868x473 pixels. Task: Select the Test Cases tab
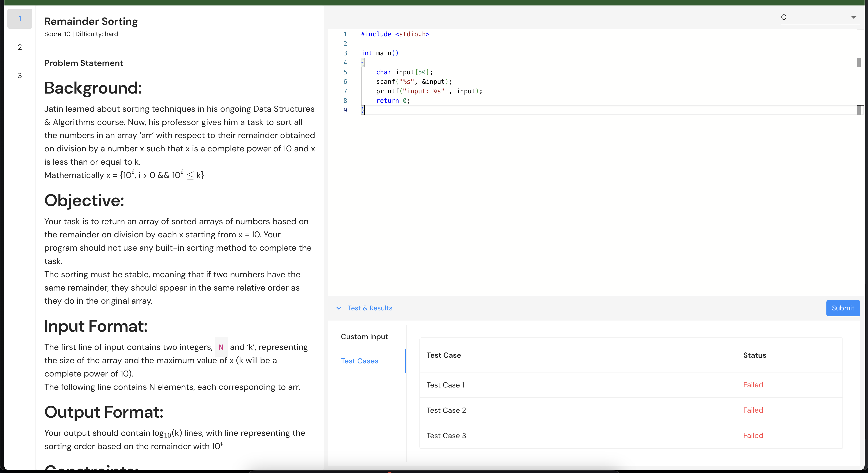tap(359, 361)
